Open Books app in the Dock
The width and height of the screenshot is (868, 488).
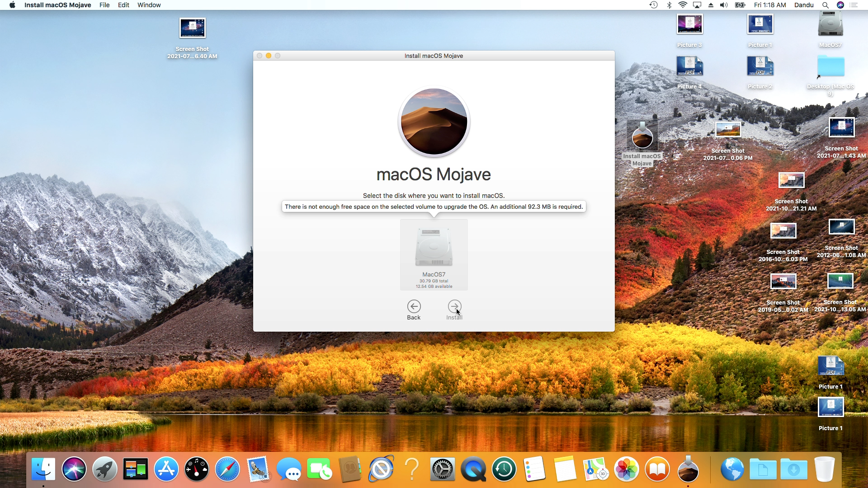(657, 469)
